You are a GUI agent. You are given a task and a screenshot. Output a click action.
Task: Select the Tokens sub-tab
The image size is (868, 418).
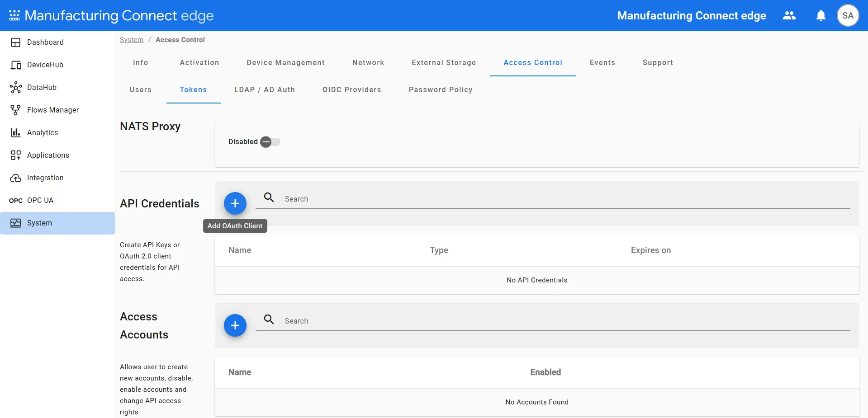(x=193, y=90)
